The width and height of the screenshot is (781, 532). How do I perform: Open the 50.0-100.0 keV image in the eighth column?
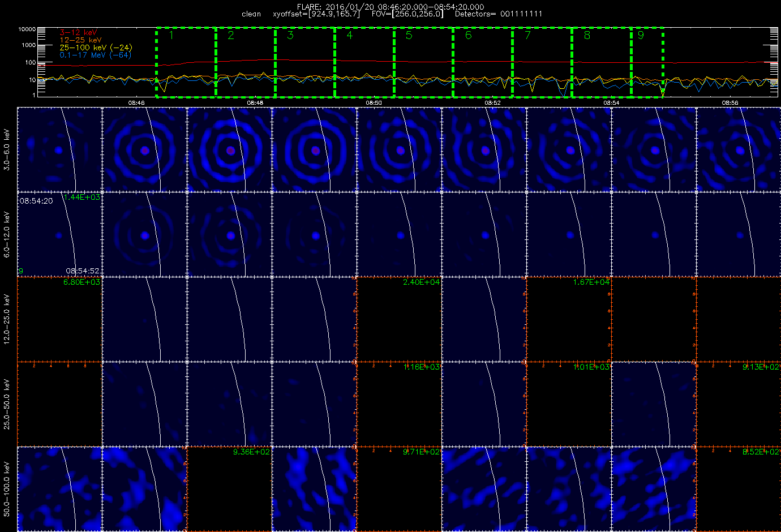point(654,489)
